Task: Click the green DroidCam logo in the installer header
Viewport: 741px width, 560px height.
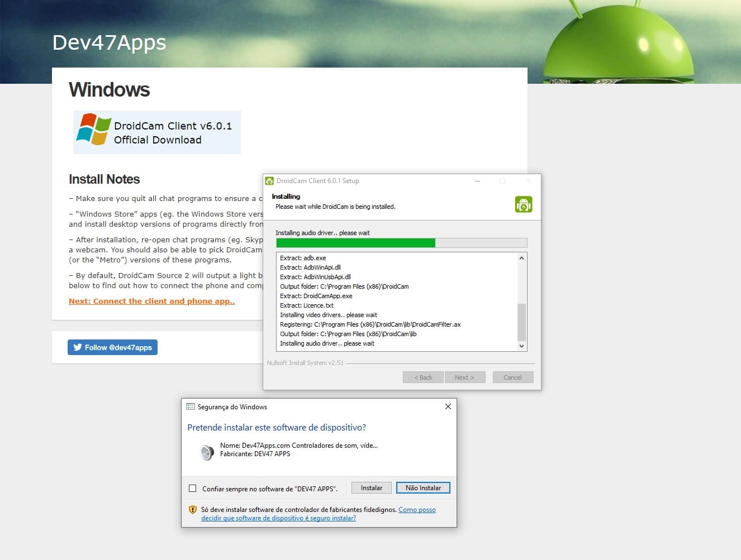Action: click(523, 204)
